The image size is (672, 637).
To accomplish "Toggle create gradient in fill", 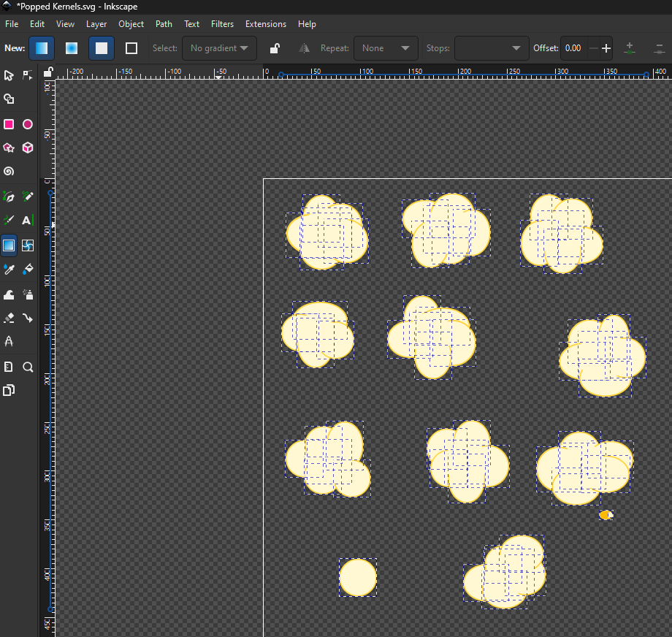I will point(102,48).
